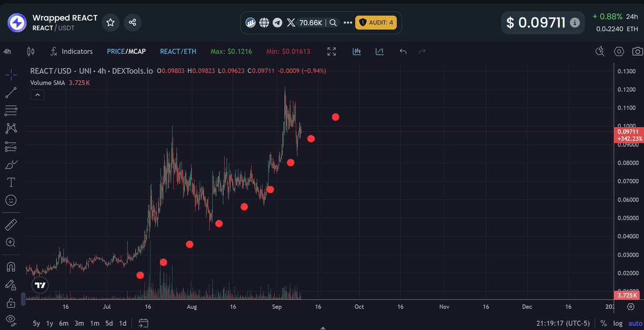Show info icon next to $0.09711 price
This screenshot has width=644, height=330.
(574, 23)
